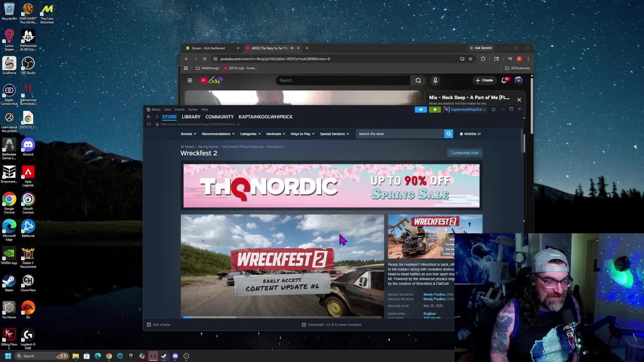Launch Diablo II Resurrected shortcut

tap(28, 257)
